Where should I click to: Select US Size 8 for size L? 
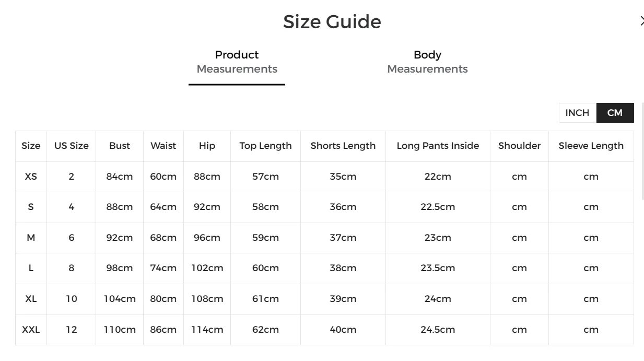coord(71,268)
